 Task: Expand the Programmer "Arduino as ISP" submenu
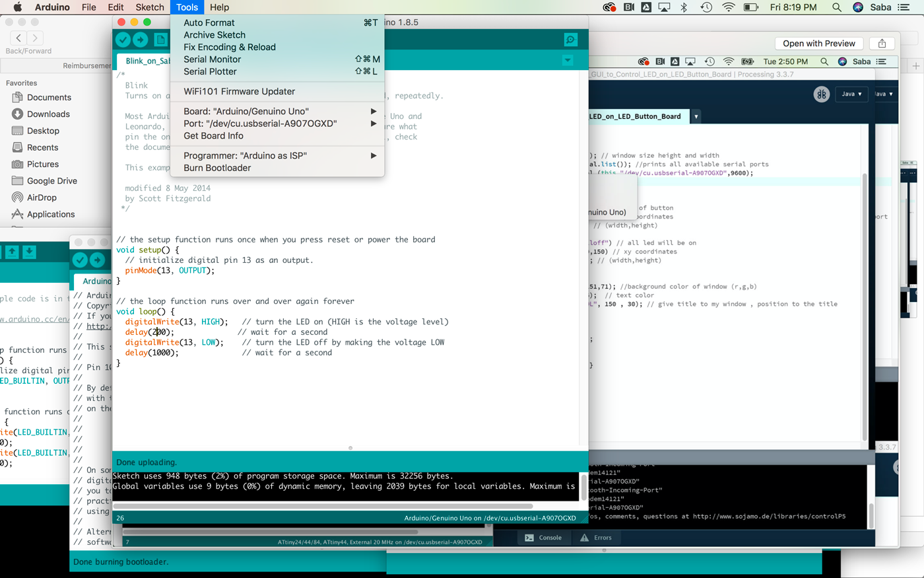(277, 155)
